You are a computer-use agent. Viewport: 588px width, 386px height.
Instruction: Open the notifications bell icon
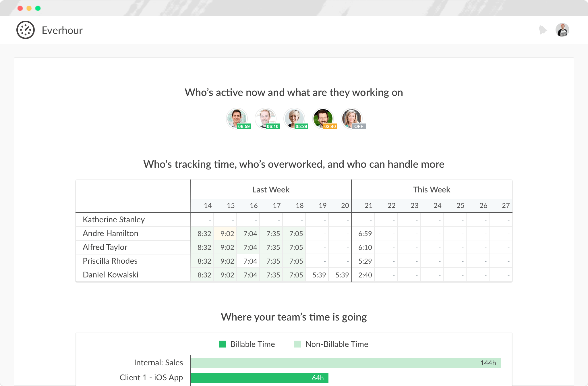(x=543, y=30)
